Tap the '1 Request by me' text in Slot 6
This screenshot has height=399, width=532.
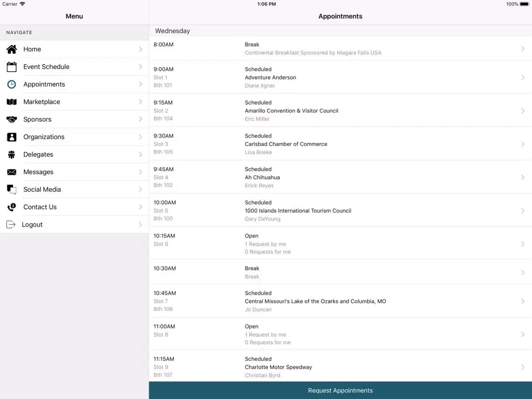pyautogui.click(x=266, y=244)
